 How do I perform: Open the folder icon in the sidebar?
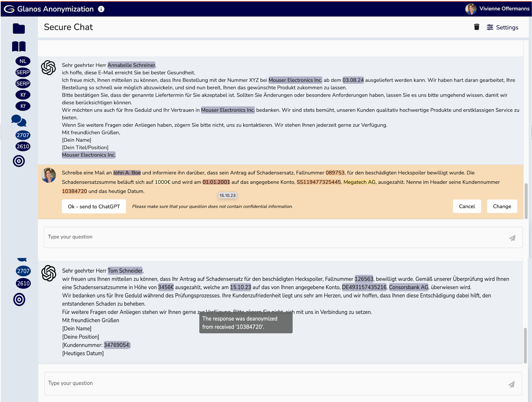pyautogui.click(x=19, y=28)
